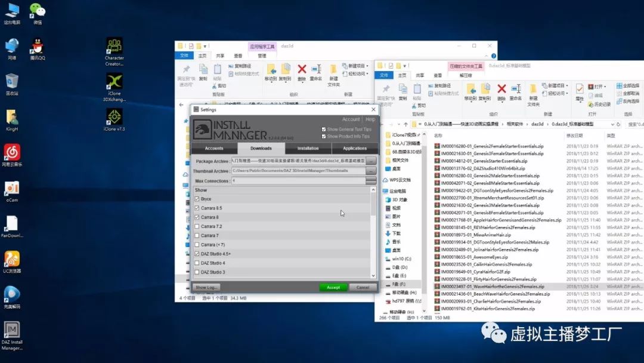Open the WeChat desktop icon
The width and height of the screenshot is (644, 363).
[x=38, y=13]
